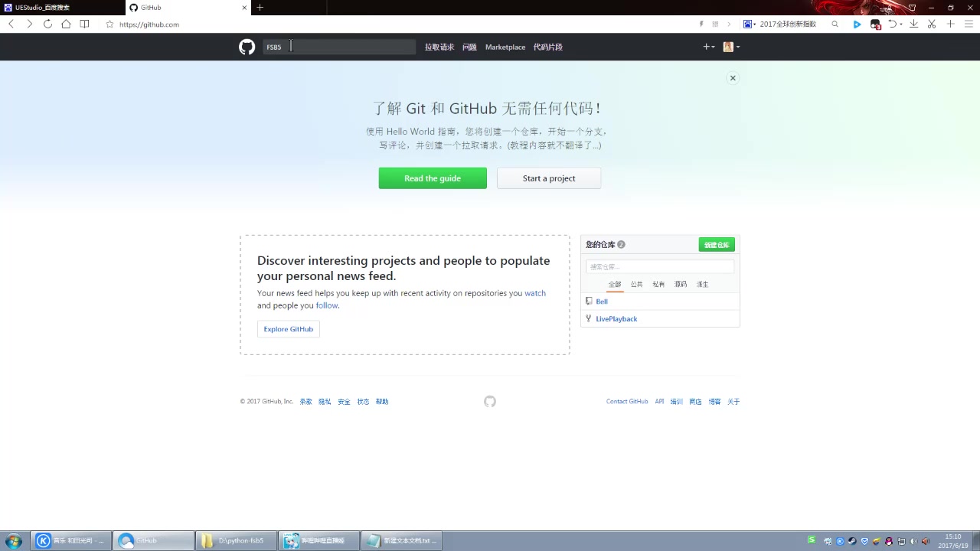Open the D:\python-fsb5 folder taskbar item
The image size is (980, 551).
point(237,540)
